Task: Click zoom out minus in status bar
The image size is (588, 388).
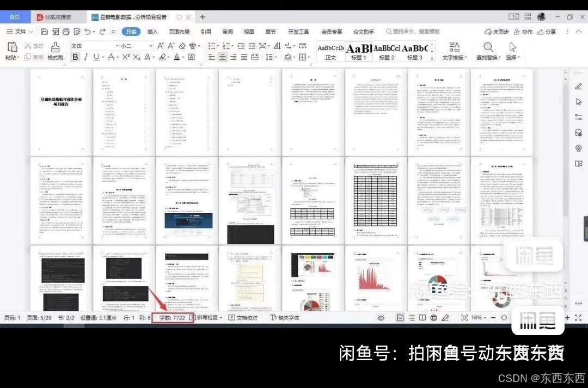Action: [493, 318]
